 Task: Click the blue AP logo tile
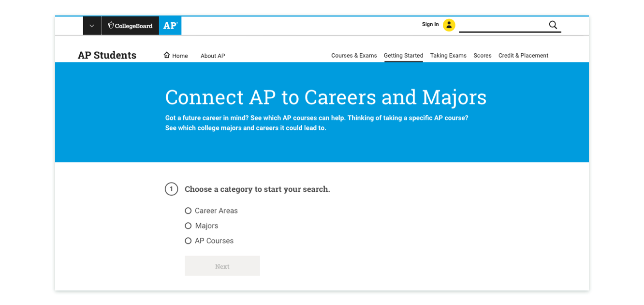point(170,26)
